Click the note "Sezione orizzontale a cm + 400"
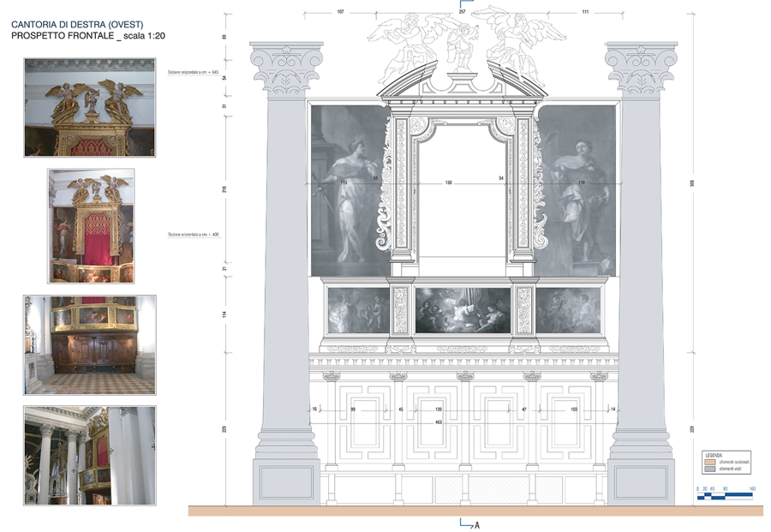The width and height of the screenshot is (771, 532). click(194, 235)
